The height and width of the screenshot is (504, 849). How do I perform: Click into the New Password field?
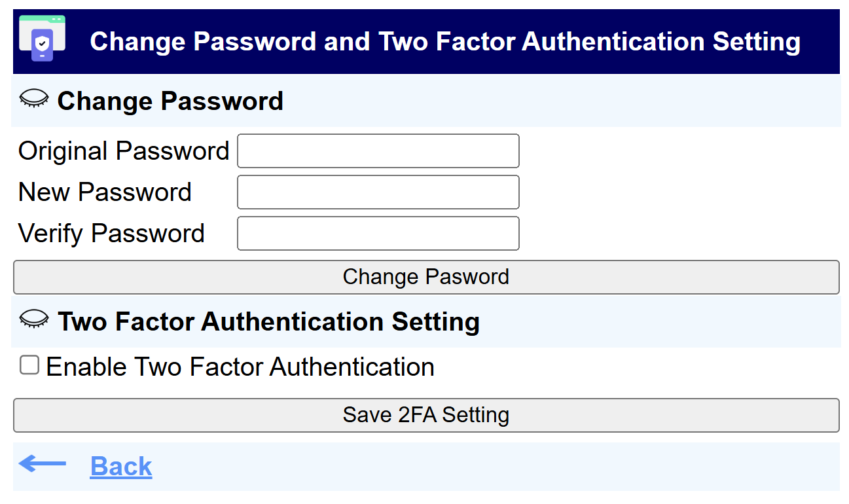tap(378, 192)
